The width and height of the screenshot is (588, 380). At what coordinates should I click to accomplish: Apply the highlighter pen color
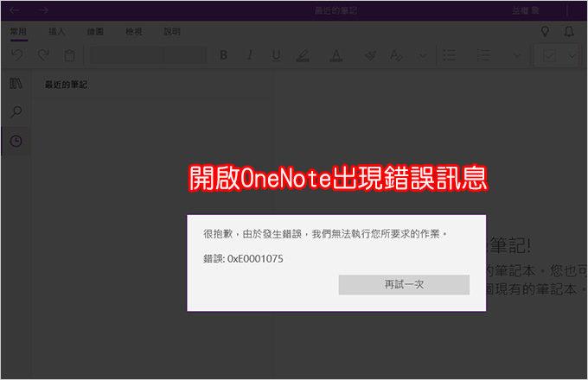point(303,55)
